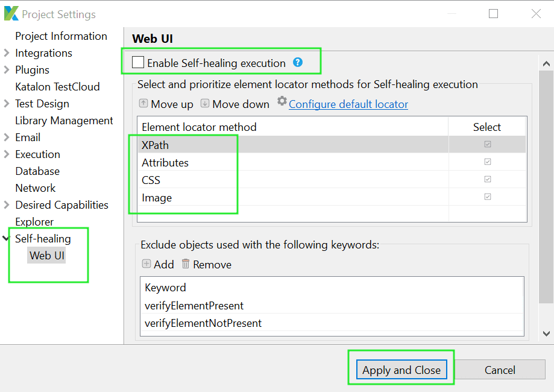This screenshot has width=554, height=392.
Task: Open Project Information settings
Action: [61, 36]
